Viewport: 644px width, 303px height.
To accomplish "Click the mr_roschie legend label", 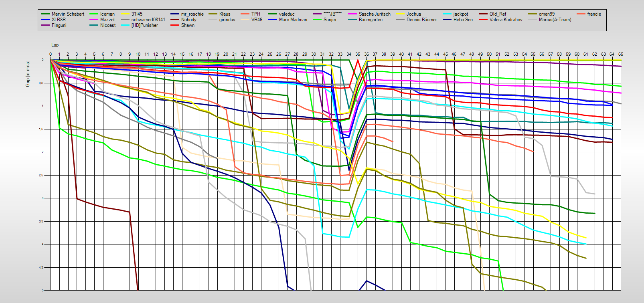I will point(192,14).
